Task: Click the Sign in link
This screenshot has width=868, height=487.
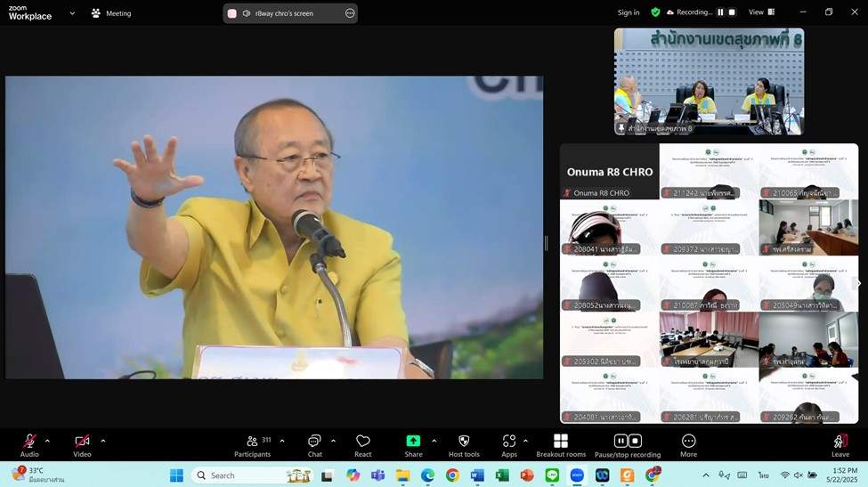Action: click(629, 12)
